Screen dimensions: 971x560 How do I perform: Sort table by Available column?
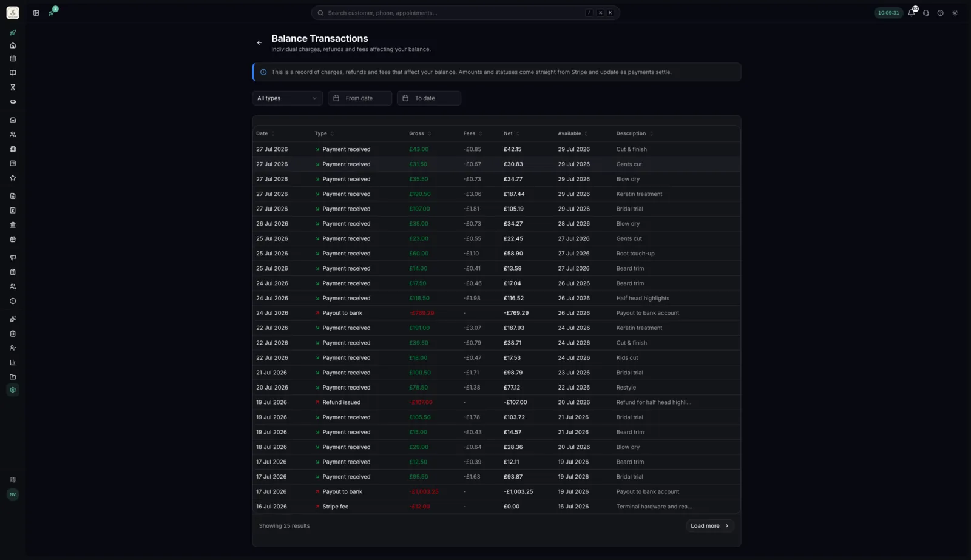[x=573, y=133]
